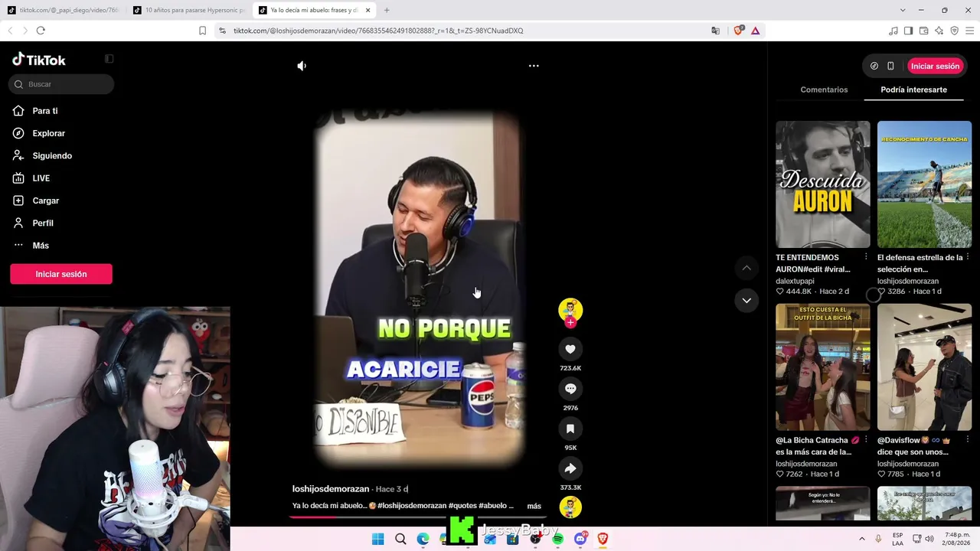
Task: Open the Siguiendo feed
Action: [42, 155]
